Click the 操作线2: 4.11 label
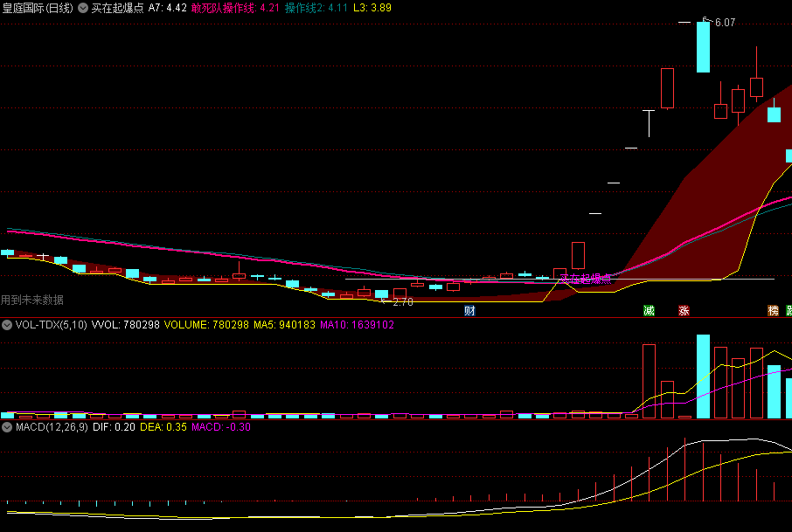Screen dimensions: 792x532 [316, 8]
